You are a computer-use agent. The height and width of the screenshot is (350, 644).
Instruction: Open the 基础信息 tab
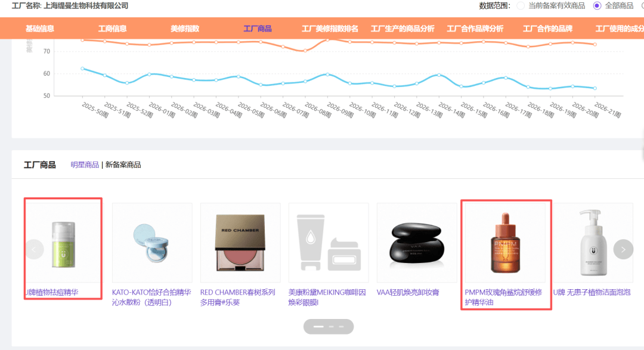click(x=40, y=29)
